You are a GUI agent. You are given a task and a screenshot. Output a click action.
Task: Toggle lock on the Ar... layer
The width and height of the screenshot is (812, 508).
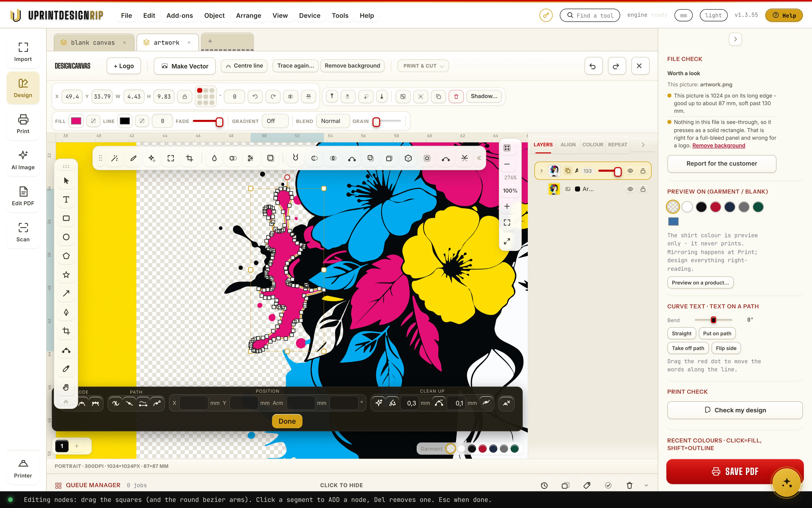click(x=643, y=189)
